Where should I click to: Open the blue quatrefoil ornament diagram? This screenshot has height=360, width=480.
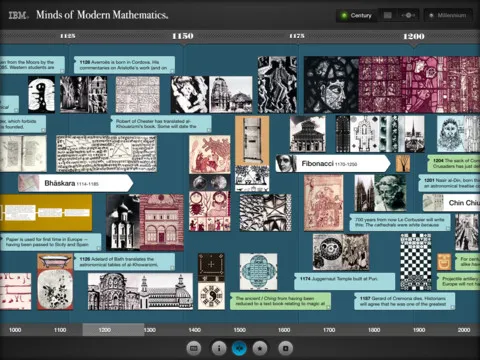coord(258,272)
